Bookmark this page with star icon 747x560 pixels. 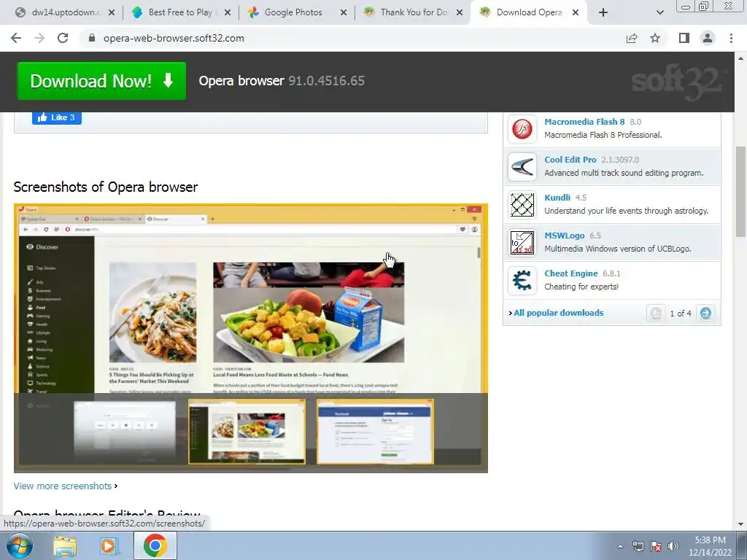(x=655, y=38)
